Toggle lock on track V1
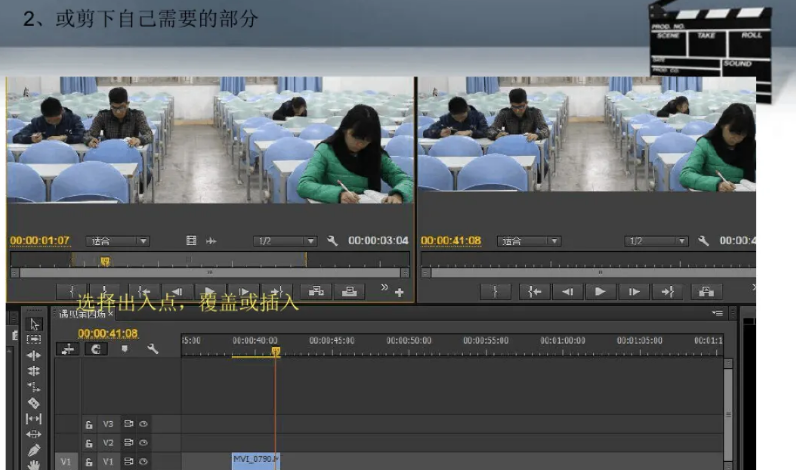Screen dimensions: 796x470 point(89,462)
